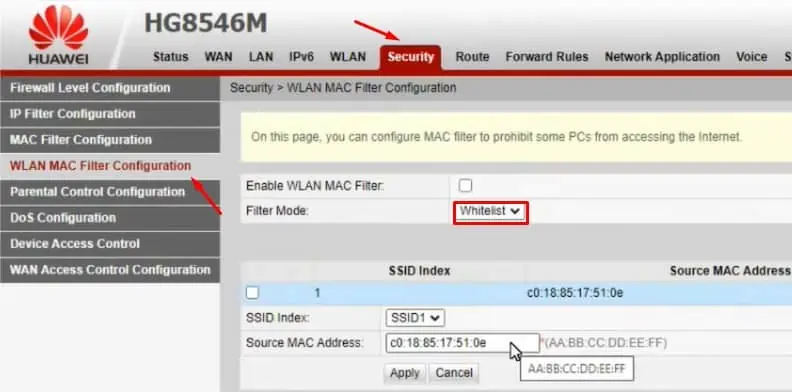792x392 pixels.
Task: Tick the checkbox for row 1
Action: [252, 292]
